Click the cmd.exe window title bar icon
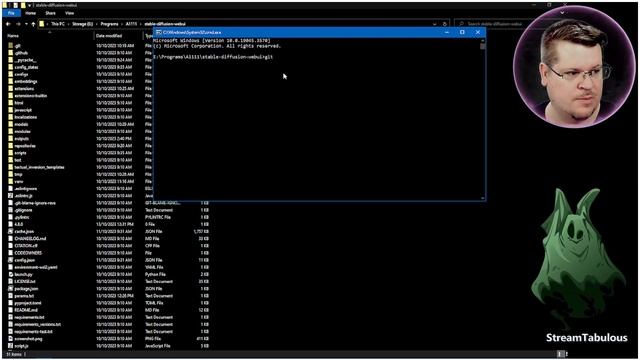 158,32
